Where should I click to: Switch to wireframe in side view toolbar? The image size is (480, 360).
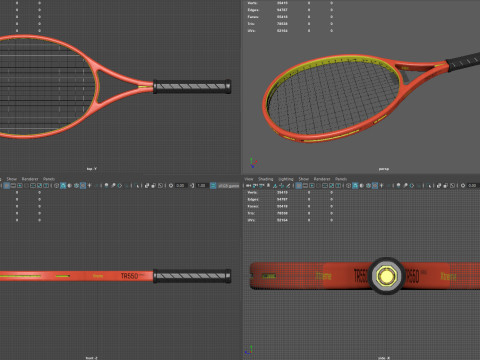coord(348,185)
